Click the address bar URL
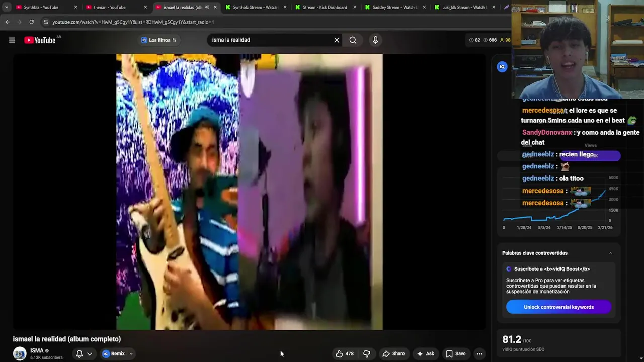644x362 pixels. (x=133, y=22)
